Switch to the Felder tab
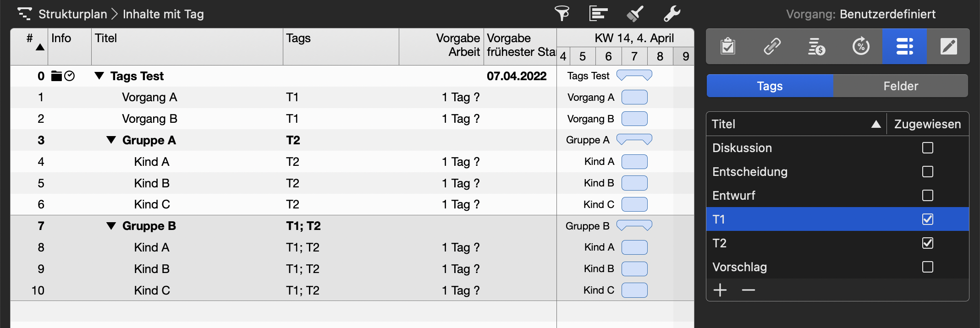This screenshot has height=328, width=980. [x=900, y=86]
